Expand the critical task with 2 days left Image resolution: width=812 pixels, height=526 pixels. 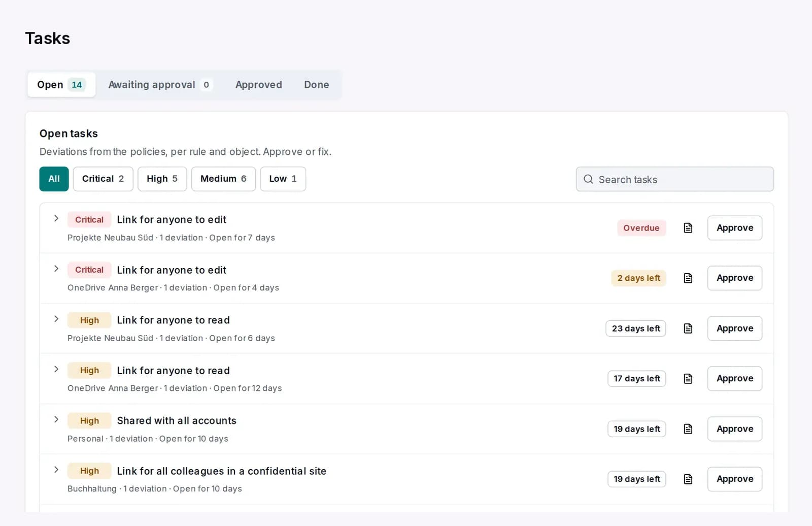(x=56, y=269)
